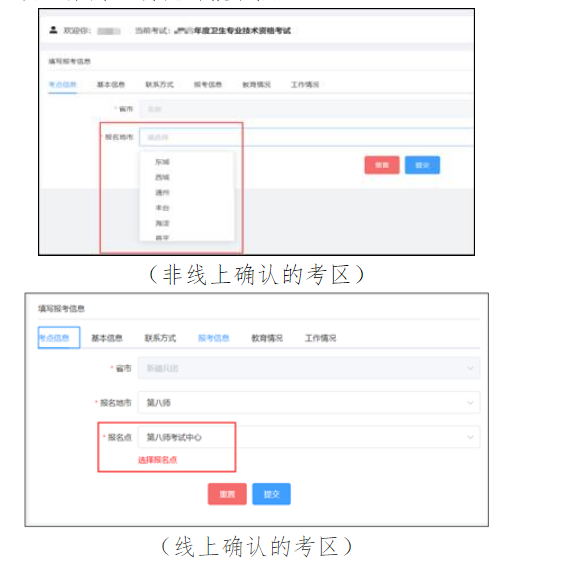
Task: Open 教育情况 tab in the 第八师 form
Action: click(x=267, y=338)
